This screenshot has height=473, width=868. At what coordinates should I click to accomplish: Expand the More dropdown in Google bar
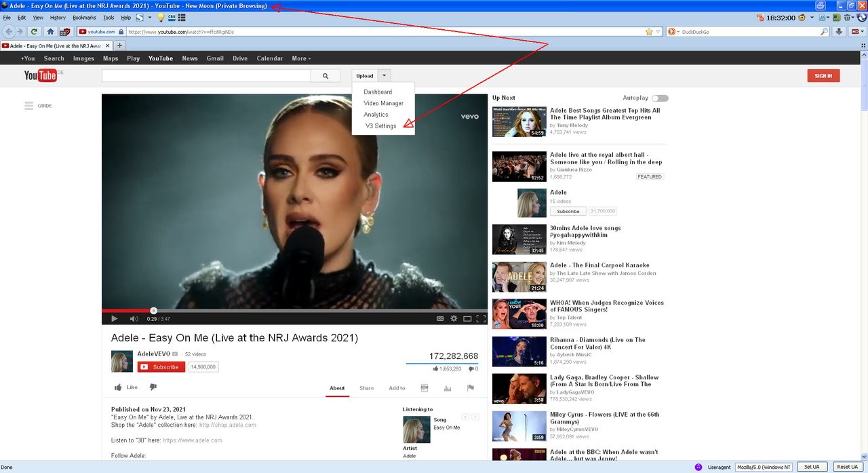point(301,58)
